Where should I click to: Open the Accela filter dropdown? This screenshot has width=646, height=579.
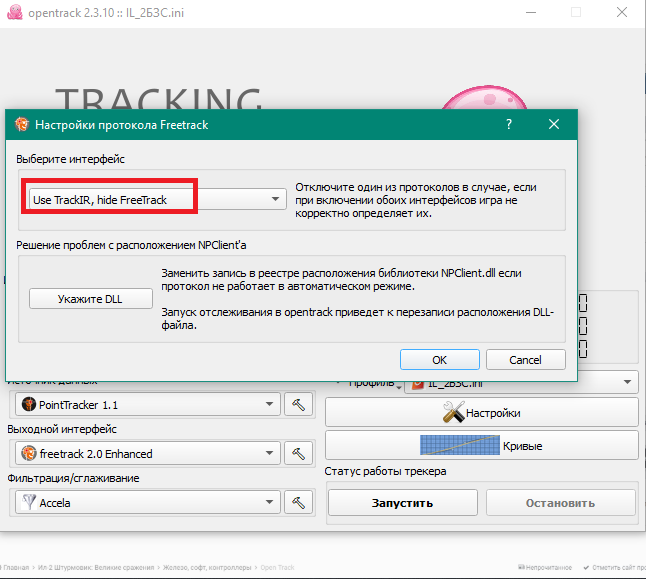click(148, 502)
